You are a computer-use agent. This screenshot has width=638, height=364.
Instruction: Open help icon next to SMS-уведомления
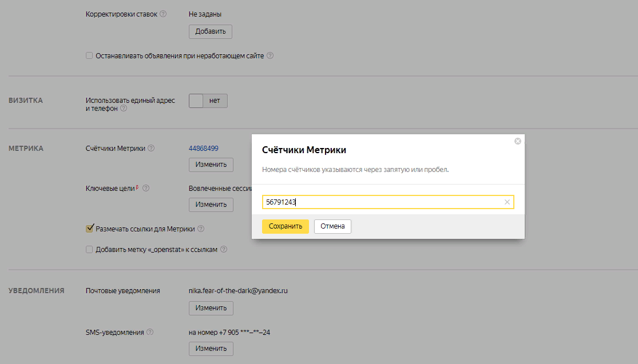(x=150, y=331)
